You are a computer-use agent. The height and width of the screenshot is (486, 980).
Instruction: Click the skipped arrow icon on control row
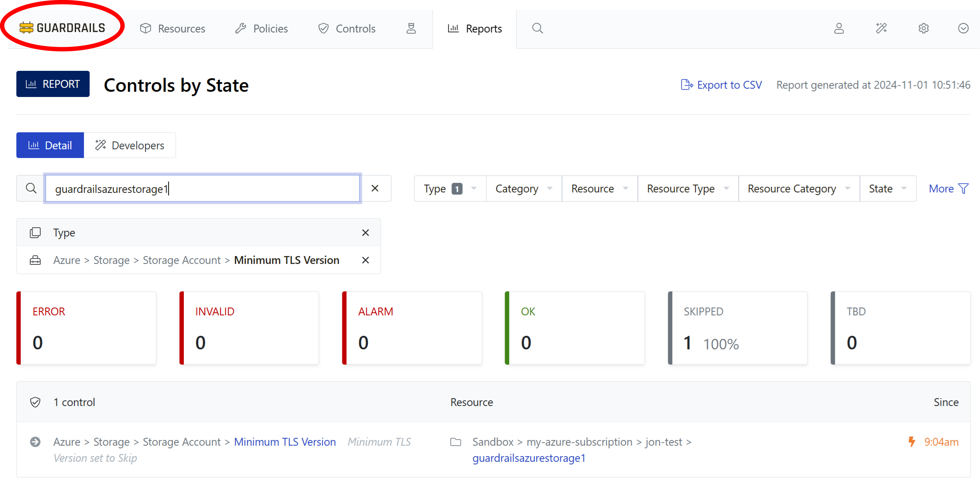(x=35, y=442)
